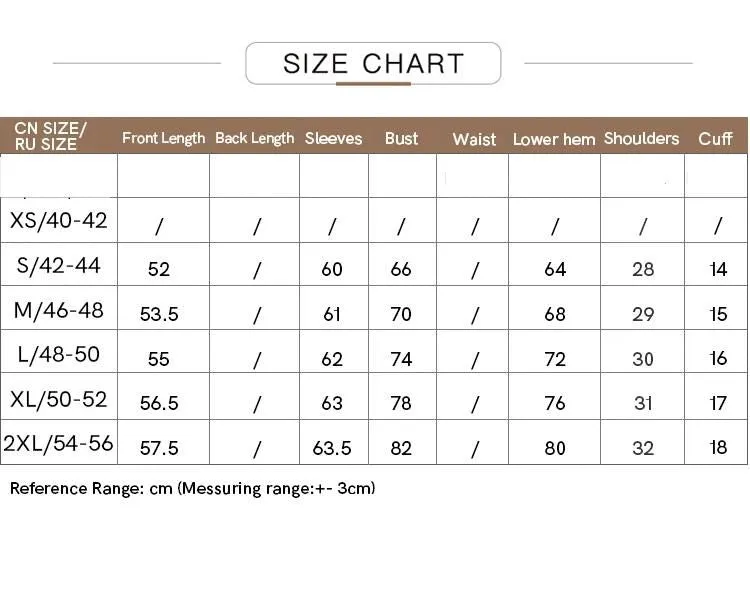The width and height of the screenshot is (750, 600).
Task: Click the XL/50-52 size row label
Action: tap(58, 399)
